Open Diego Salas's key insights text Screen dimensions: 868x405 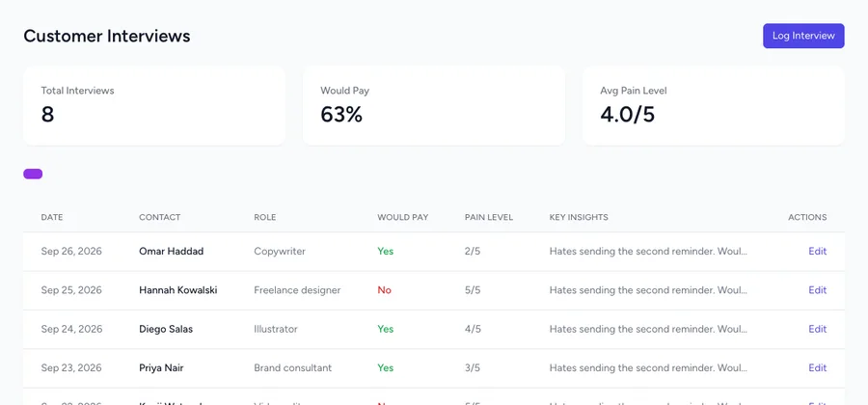[x=648, y=329]
